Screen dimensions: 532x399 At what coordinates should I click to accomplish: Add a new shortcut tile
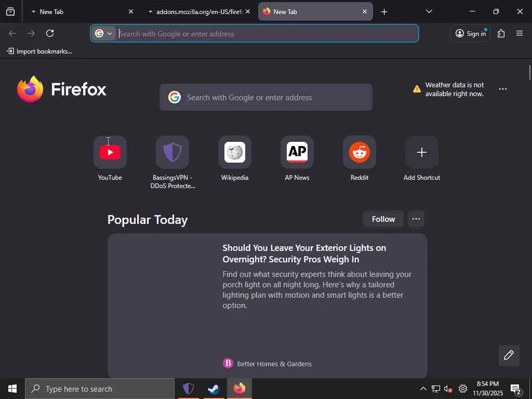point(422,152)
